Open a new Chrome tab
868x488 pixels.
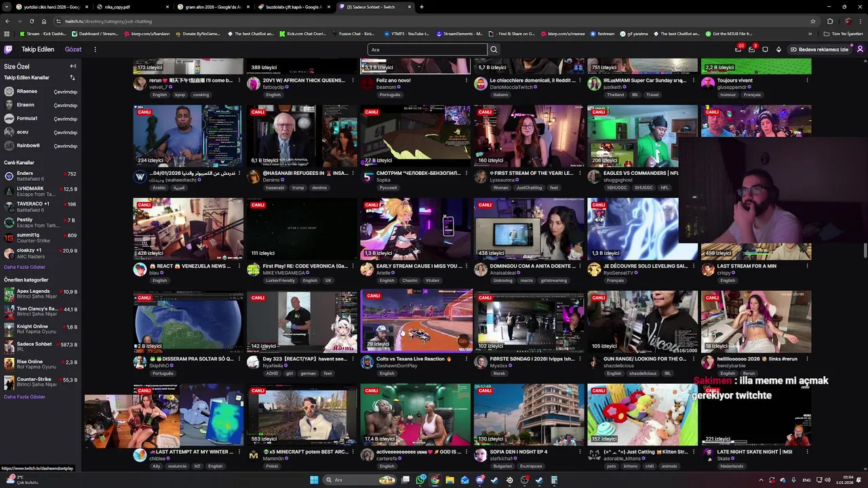[x=421, y=7]
